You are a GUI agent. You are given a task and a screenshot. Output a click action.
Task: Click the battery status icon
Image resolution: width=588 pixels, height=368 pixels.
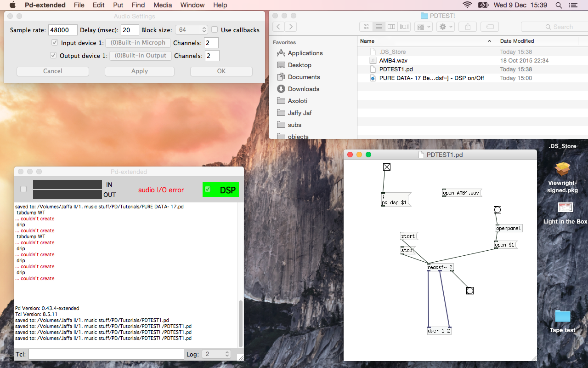483,5
